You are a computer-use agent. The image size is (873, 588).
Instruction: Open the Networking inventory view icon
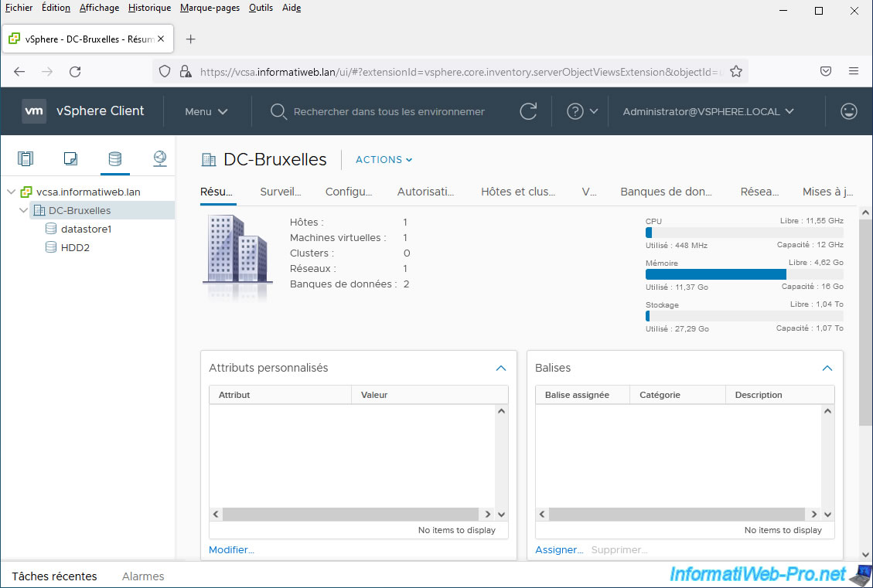(159, 159)
